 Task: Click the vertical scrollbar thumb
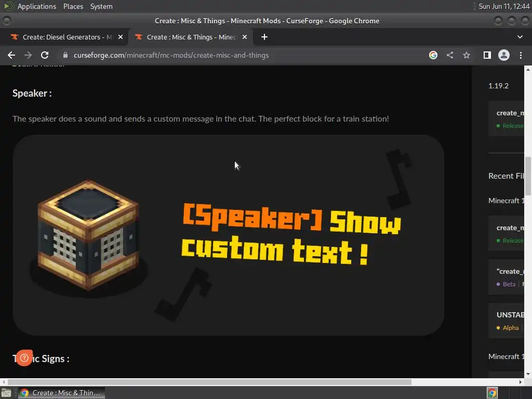[528, 176]
